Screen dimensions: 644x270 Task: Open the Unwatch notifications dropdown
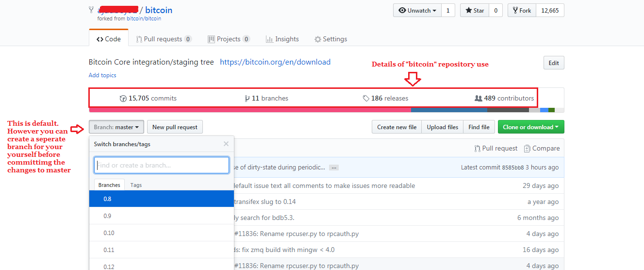(x=417, y=11)
